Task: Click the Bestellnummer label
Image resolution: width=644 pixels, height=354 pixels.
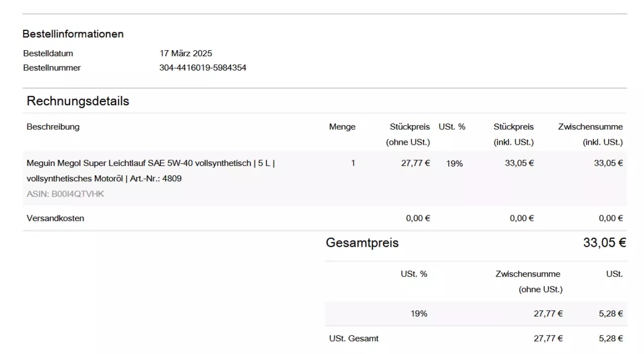Action: (x=52, y=68)
